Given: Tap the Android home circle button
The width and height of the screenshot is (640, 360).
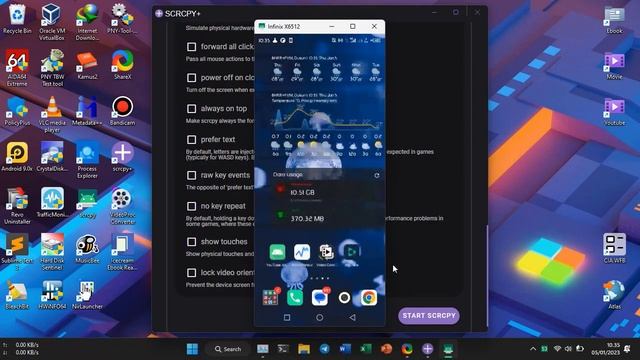Looking at the screenshot, I should [x=320, y=317].
